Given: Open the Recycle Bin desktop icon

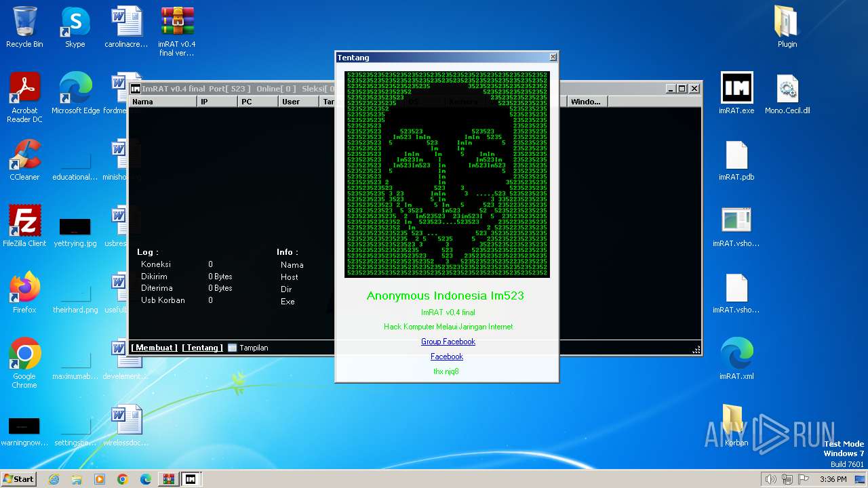Looking at the screenshot, I should tap(24, 27).
